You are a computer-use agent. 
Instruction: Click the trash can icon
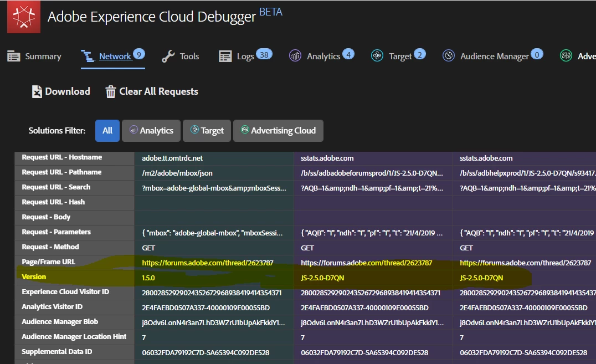pos(111,92)
